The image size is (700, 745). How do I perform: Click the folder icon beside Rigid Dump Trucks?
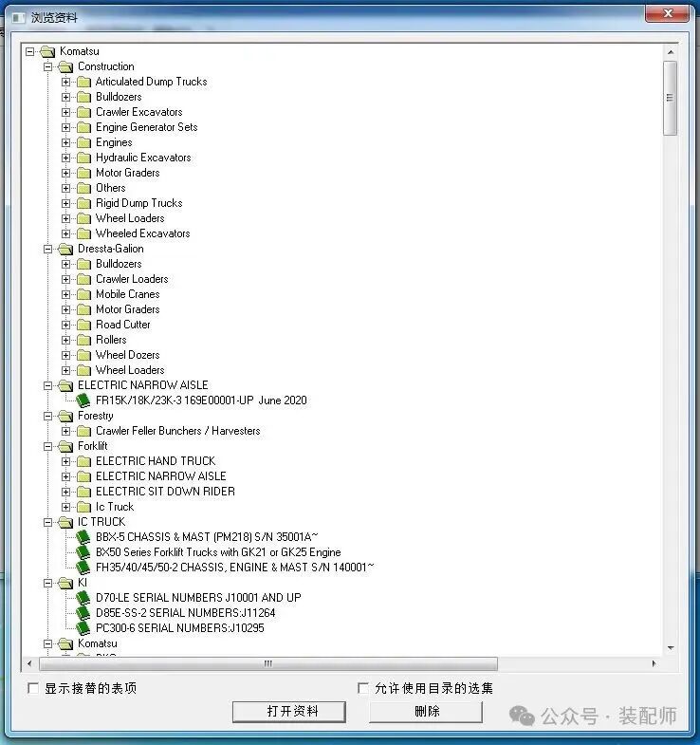coord(84,203)
